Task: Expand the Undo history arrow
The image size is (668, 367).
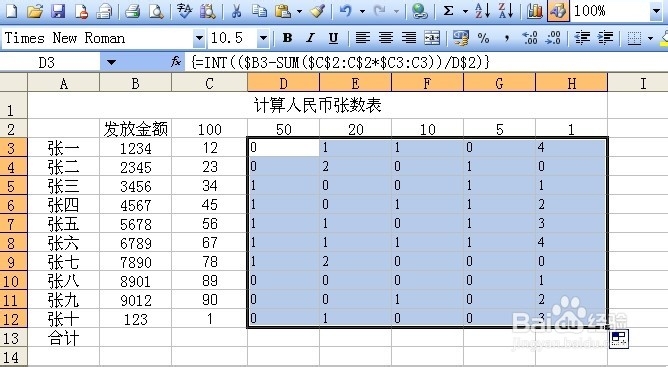Action: coord(362,11)
